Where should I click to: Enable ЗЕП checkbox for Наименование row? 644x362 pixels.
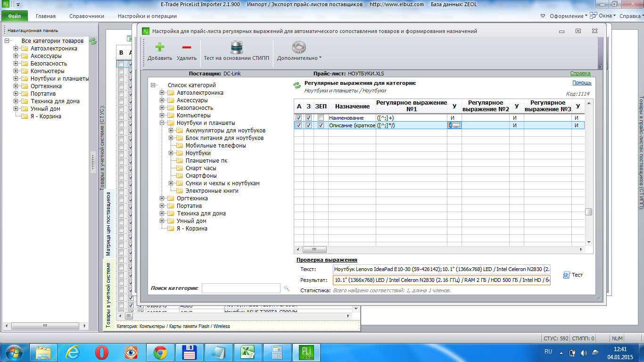(x=321, y=118)
